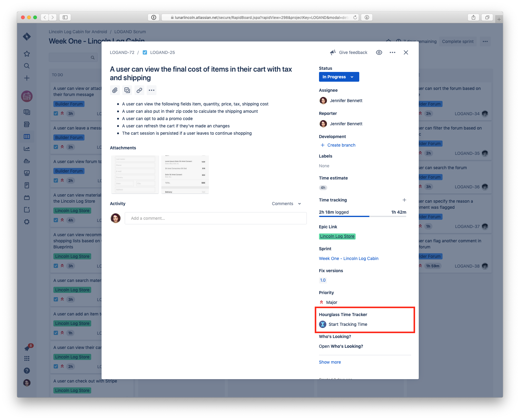520x420 pixels.
Task: Click the Safari address bar
Action: 260,17
